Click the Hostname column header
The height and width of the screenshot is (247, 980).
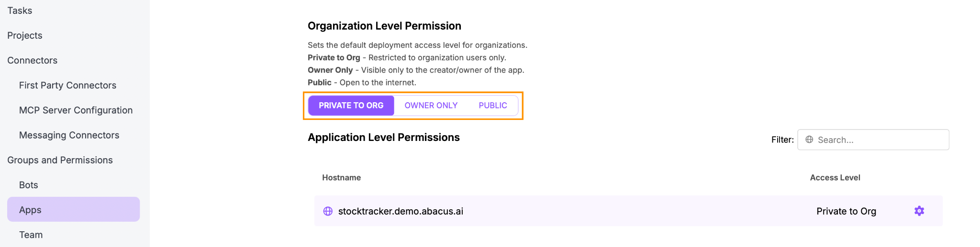pos(341,178)
